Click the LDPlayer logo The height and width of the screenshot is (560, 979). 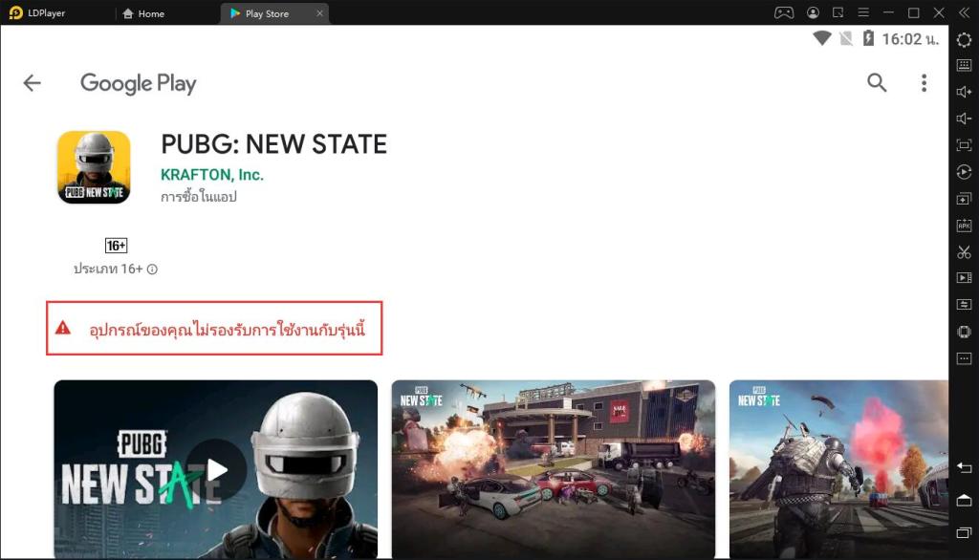tap(16, 12)
